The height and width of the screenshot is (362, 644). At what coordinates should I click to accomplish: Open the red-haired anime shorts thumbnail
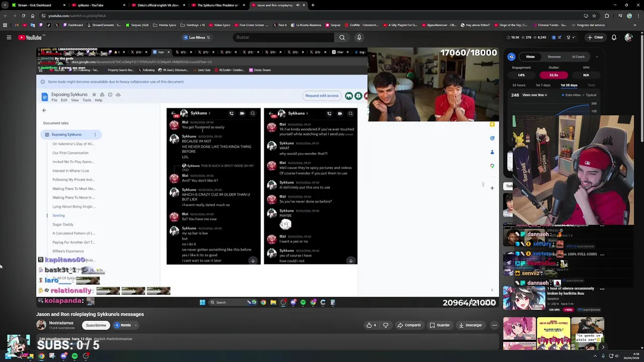tap(519, 333)
